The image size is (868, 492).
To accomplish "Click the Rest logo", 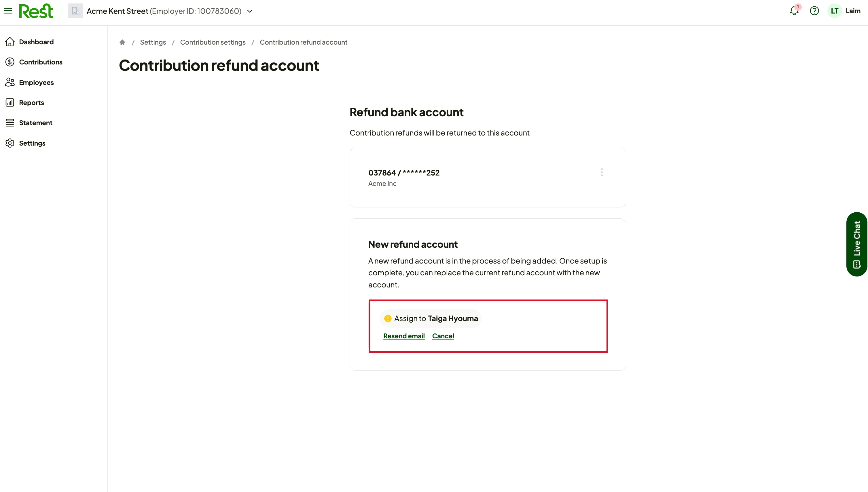I will click(x=36, y=11).
